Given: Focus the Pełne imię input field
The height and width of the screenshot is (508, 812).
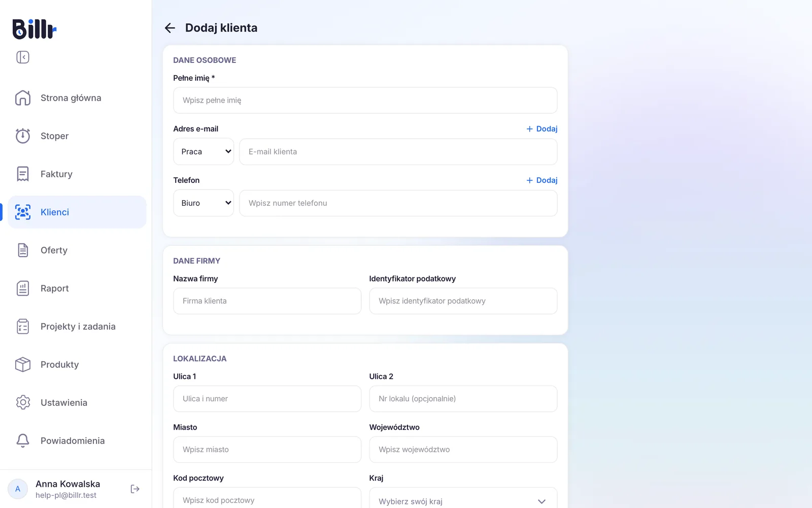Looking at the screenshot, I should [x=365, y=100].
